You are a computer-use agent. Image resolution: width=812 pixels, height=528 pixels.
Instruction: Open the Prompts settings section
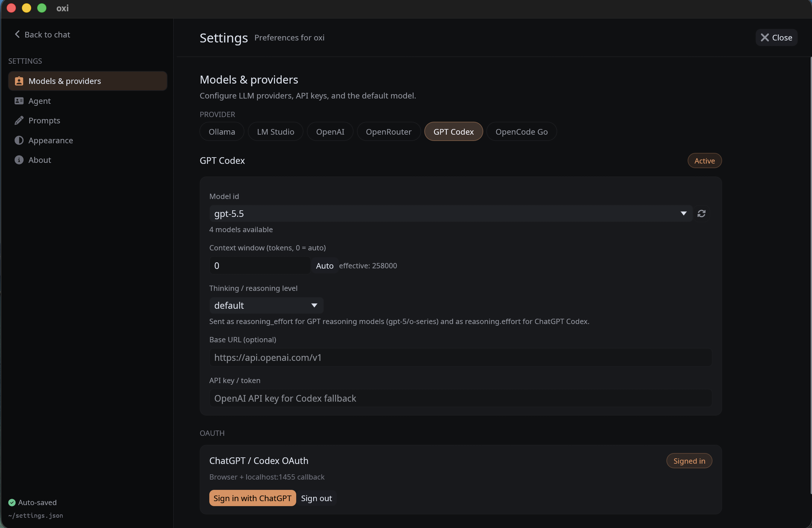(x=88, y=120)
